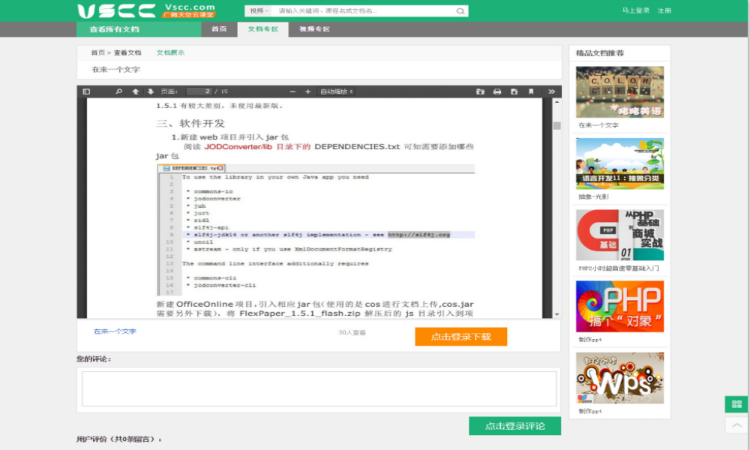Open more tools double-arrow in viewer
The width and height of the screenshot is (750, 450).
pos(551,91)
